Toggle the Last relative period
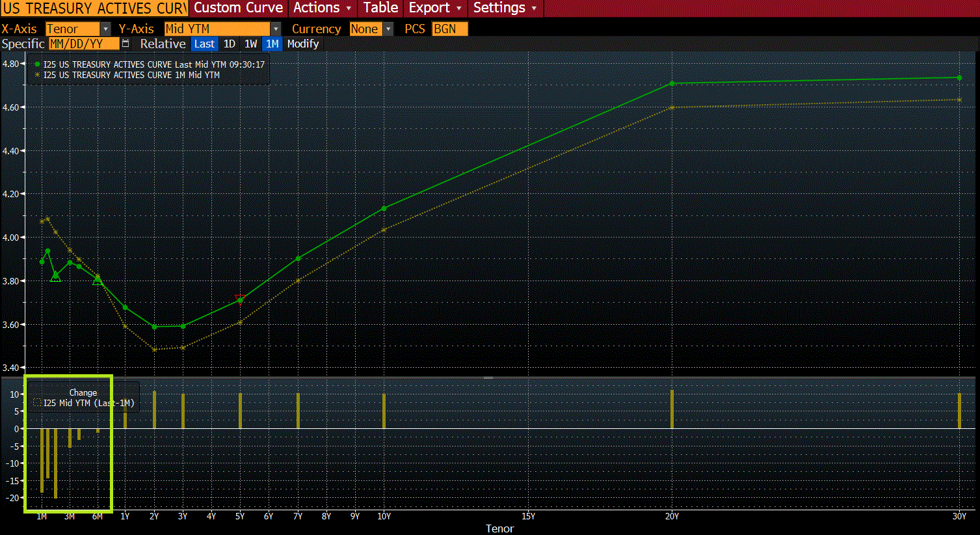Screen dimensions: 980x535 [204, 44]
